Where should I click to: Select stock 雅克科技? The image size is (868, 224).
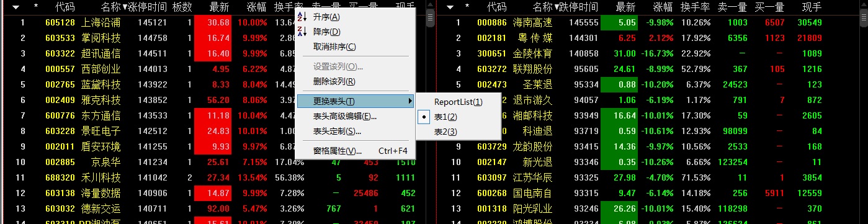pyautogui.click(x=101, y=100)
